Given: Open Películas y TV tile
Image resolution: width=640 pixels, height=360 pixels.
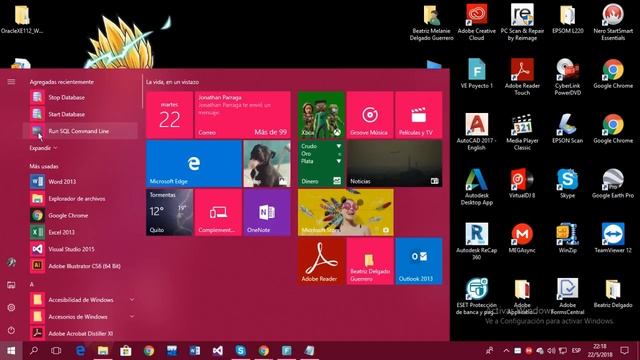Looking at the screenshot, I should click(x=418, y=115).
